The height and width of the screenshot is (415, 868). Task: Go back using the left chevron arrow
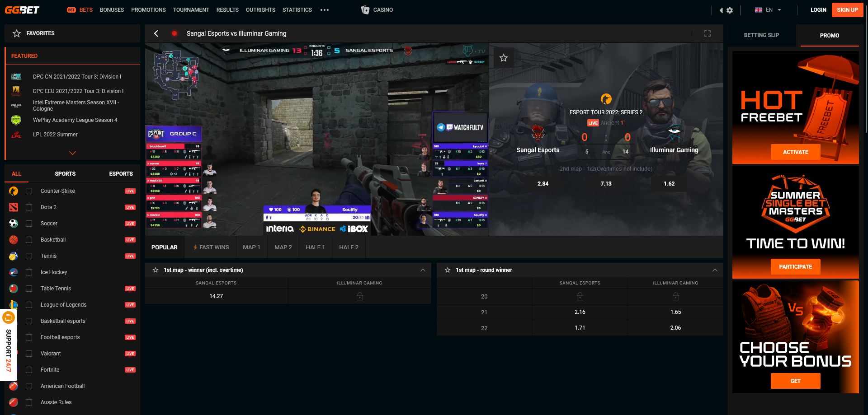(156, 33)
